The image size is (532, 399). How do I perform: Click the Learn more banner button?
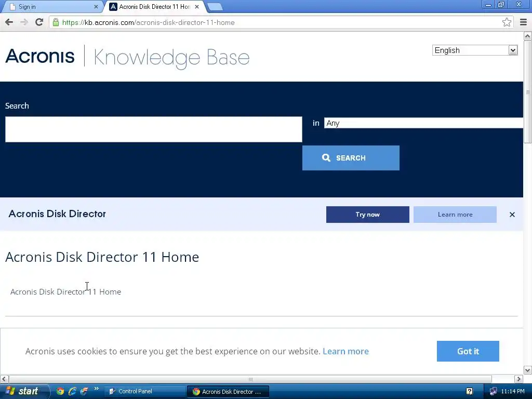click(x=455, y=215)
